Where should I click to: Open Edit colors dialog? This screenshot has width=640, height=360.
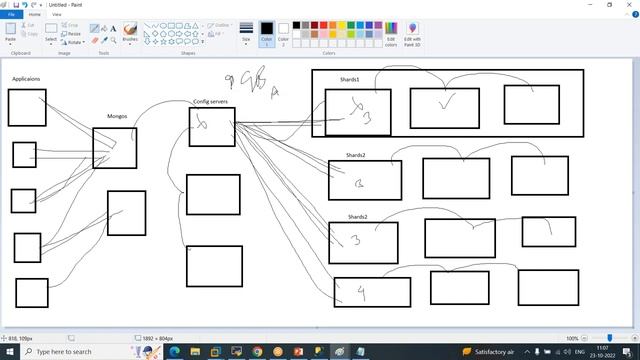[x=391, y=34]
